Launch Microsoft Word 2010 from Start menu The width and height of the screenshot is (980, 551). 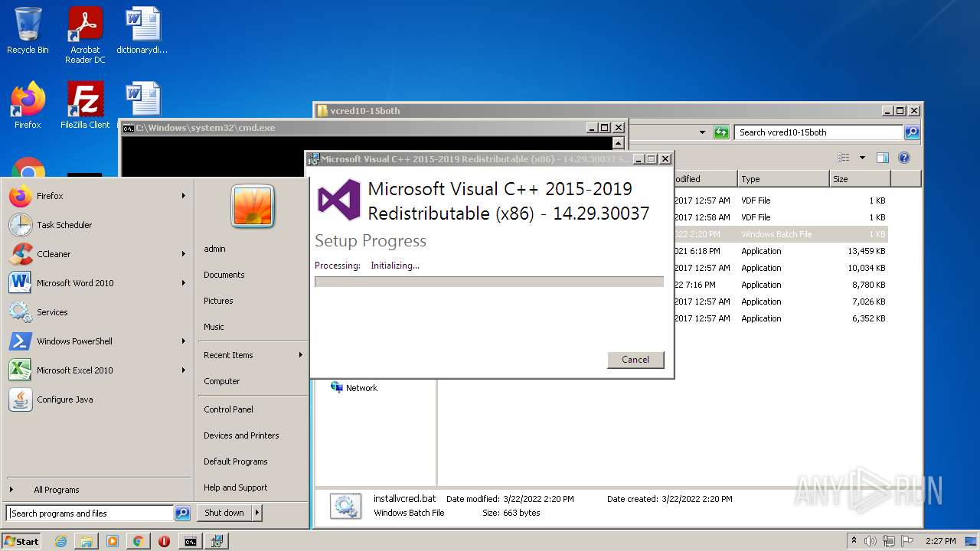(96, 283)
